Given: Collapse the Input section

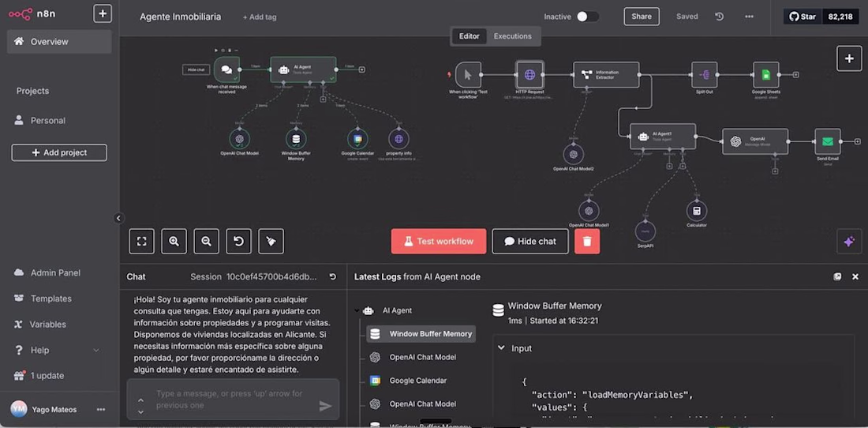Looking at the screenshot, I should (501, 348).
